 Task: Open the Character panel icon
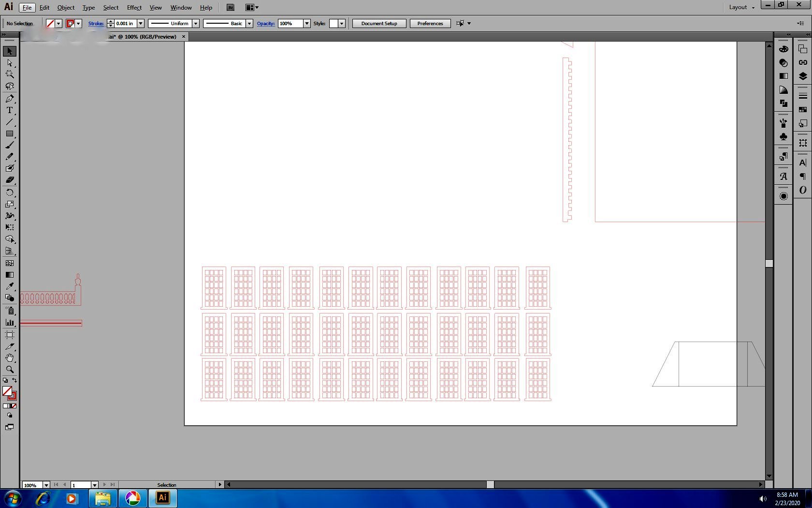pos(803,163)
